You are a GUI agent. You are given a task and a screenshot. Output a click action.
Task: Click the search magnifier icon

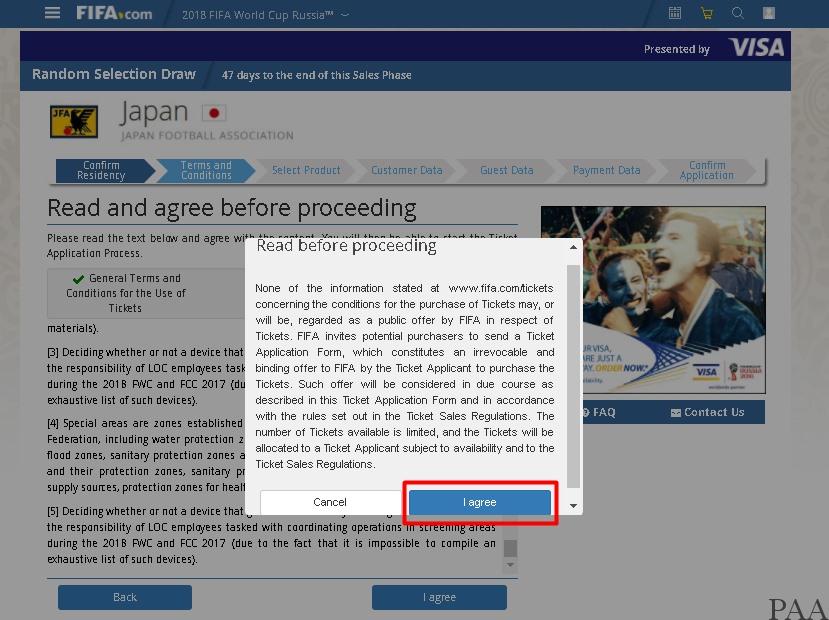click(x=738, y=13)
